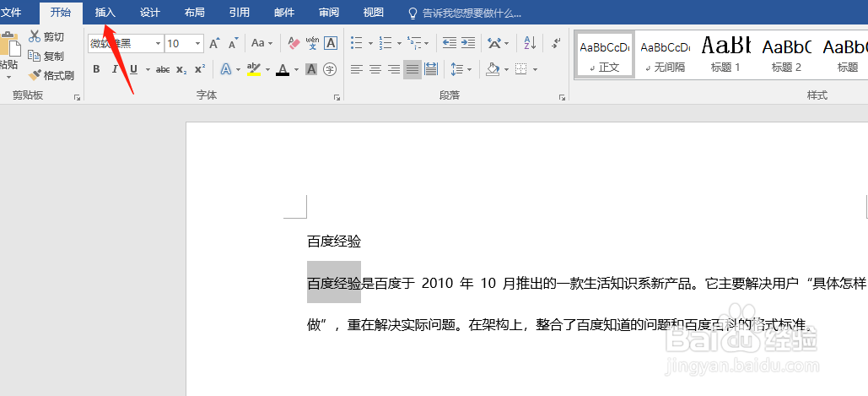The width and height of the screenshot is (868, 396).
Task: Apply the 标题 2 heading style
Action: 787,54
